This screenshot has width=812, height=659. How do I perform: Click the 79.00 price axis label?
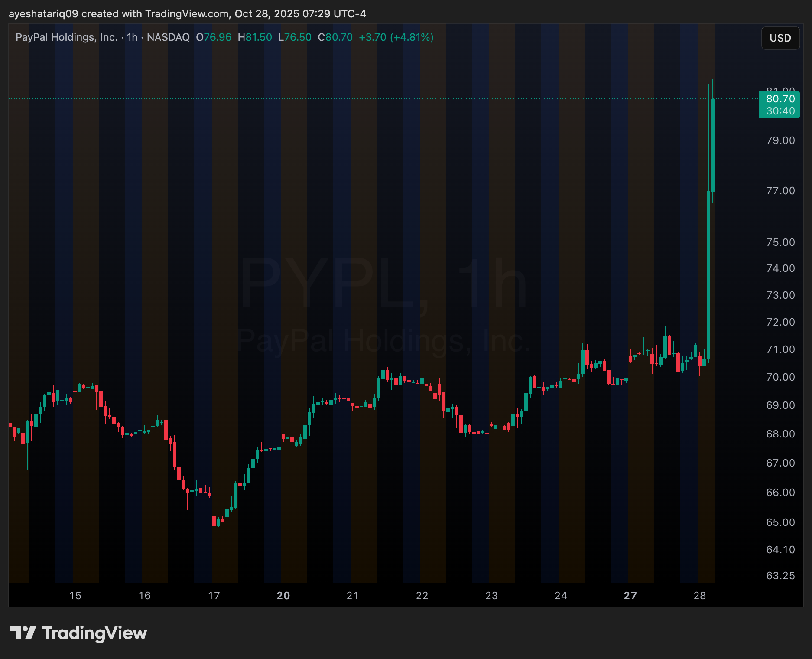[x=780, y=140]
